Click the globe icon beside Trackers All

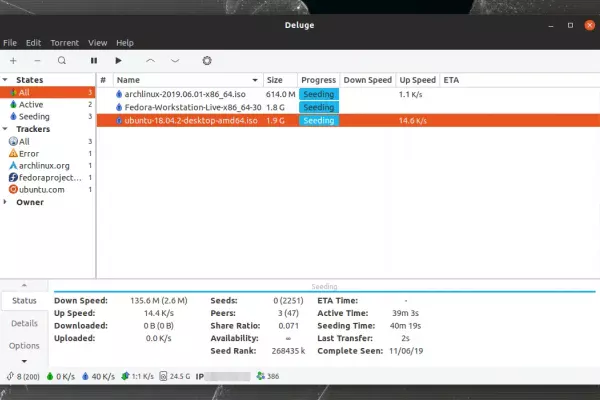point(13,141)
